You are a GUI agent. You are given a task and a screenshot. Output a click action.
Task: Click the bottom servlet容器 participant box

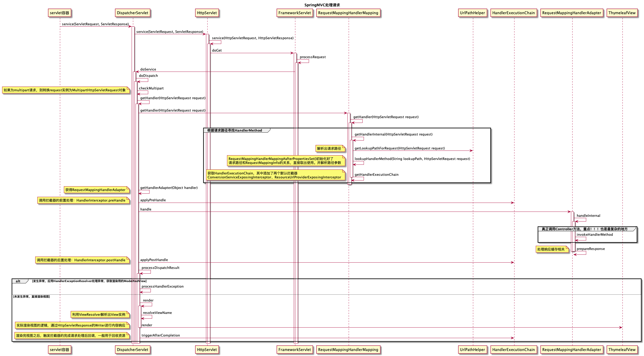click(x=59, y=350)
